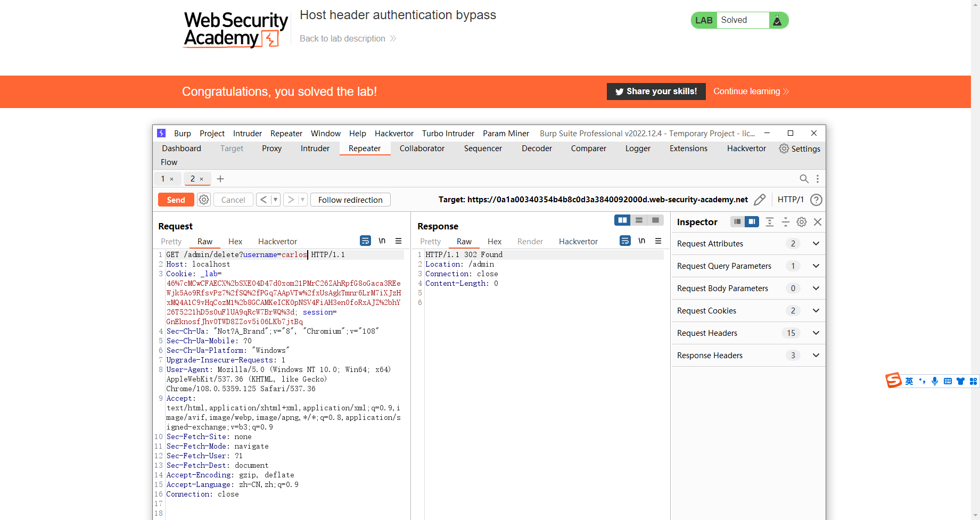Toggle non-printable characters in Response
The width and height of the screenshot is (980, 520).
coord(641,241)
